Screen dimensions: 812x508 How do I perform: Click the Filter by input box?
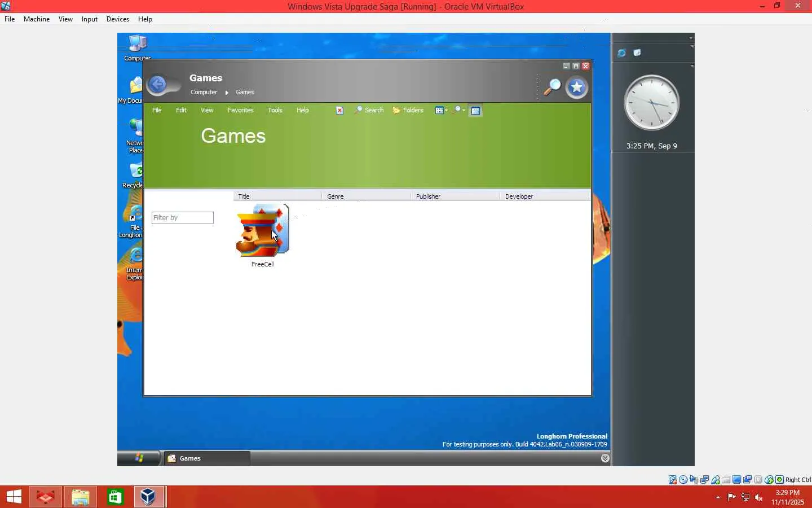pos(183,218)
